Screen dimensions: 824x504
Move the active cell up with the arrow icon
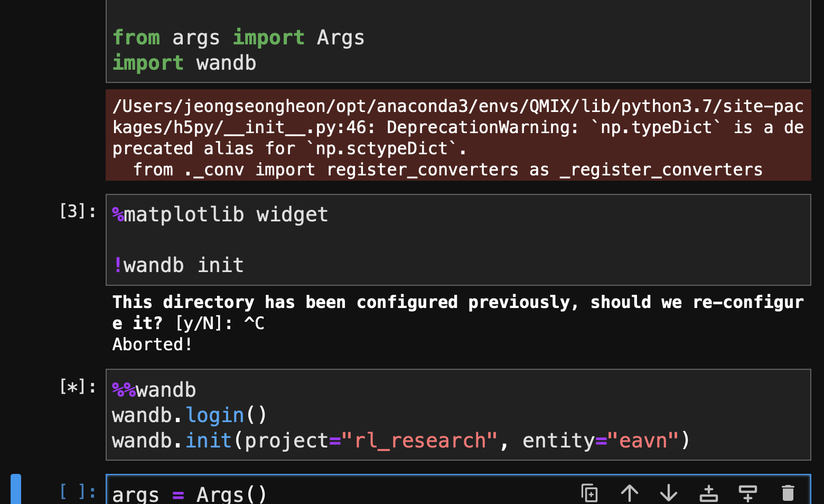630,493
